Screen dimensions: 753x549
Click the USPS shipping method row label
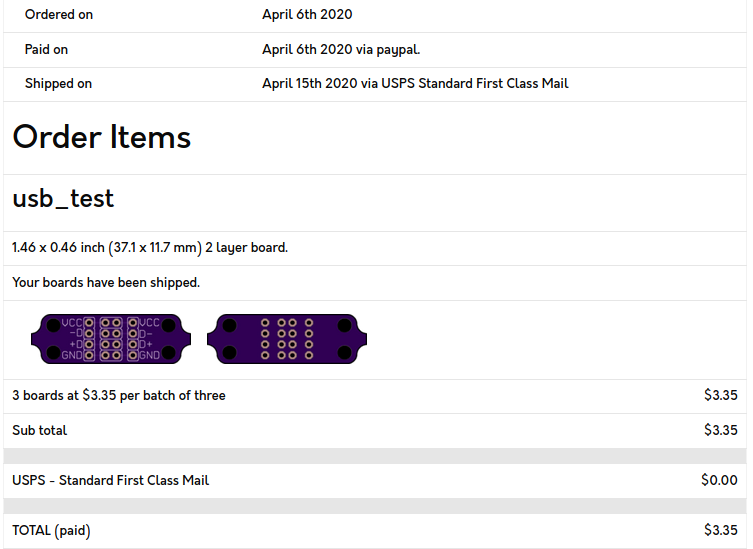(x=110, y=480)
